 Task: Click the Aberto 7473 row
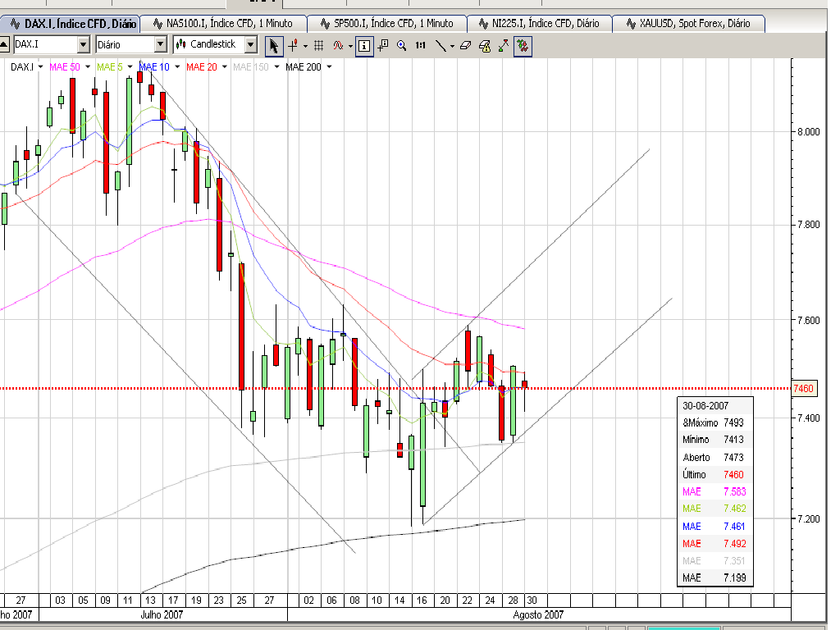tap(714, 458)
